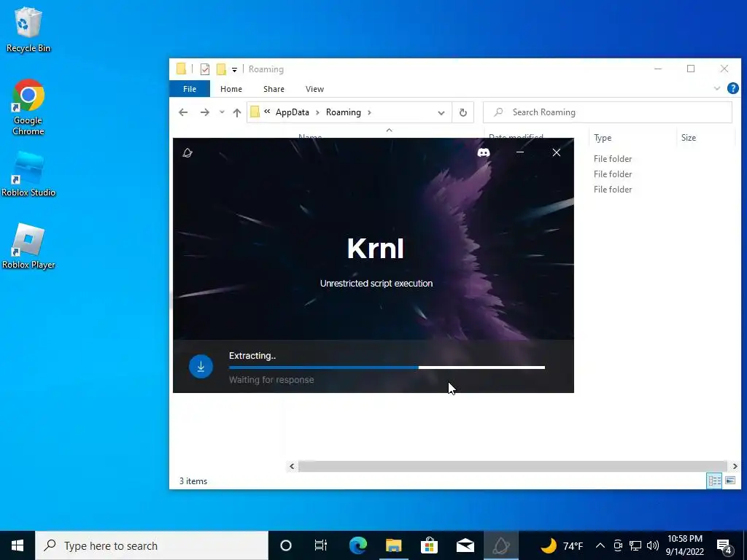This screenshot has height=560, width=747.
Task: Expand the chevron after Roaming in path
Action: pyautogui.click(x=369, y=112)
